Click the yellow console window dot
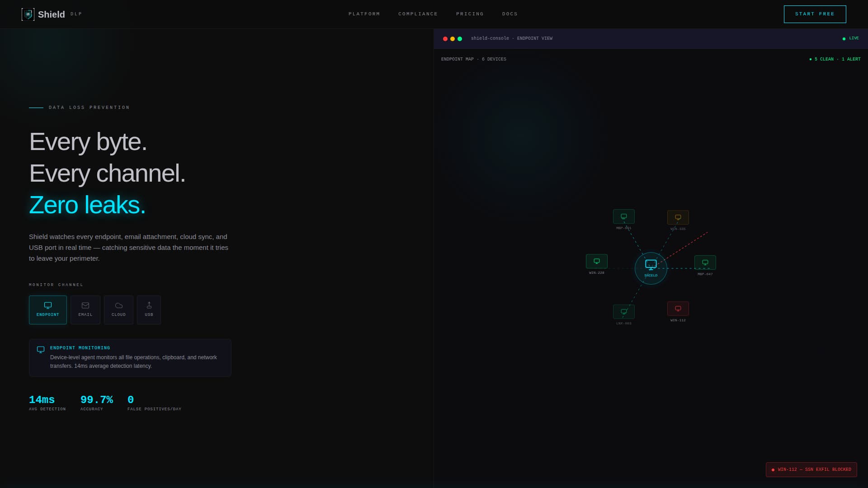The width and height of the screenshot is (868, 488). tap(453, 39)
